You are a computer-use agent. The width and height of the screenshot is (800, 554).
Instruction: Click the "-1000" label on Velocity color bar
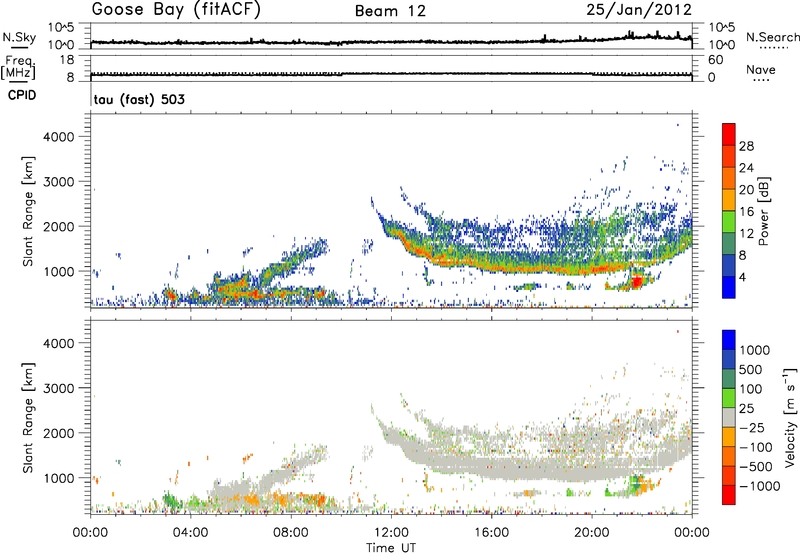click(760, 486)
